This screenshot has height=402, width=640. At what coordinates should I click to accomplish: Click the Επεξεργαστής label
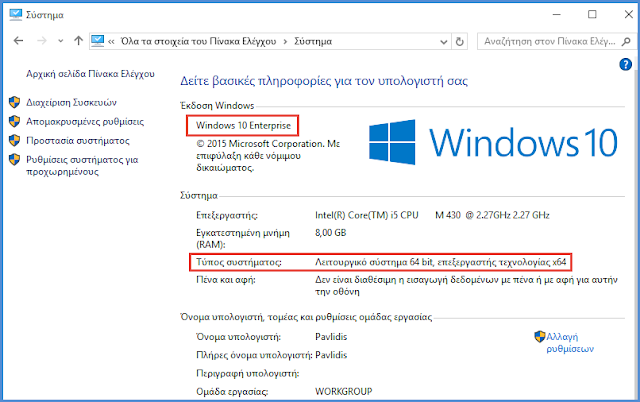(x=227, y=215)
